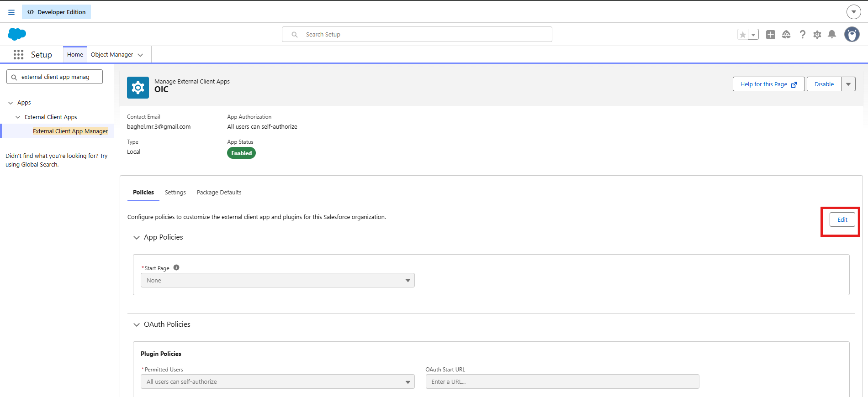Screen dimensions: 868x397
Task: Open the App Launcher dots grid
Action: [18, 55]
